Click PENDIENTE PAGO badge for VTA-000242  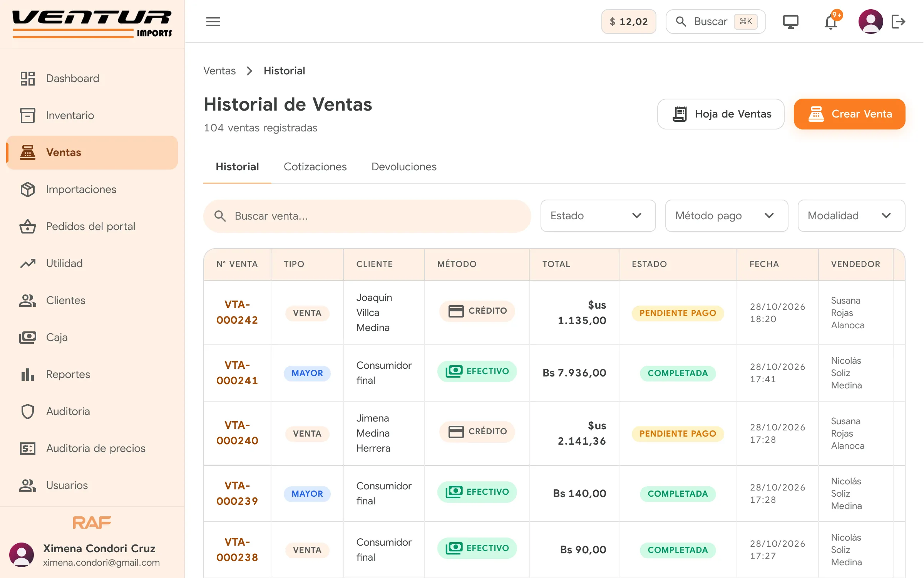678,313
